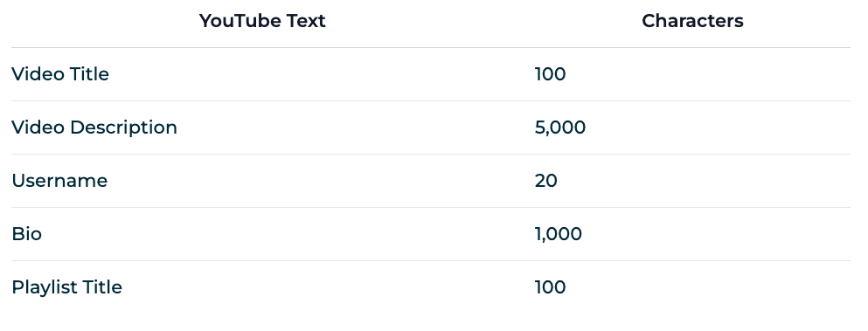Click the word Description in Video Description
Screen dimensions: 868x331
(x=123, y=128)
